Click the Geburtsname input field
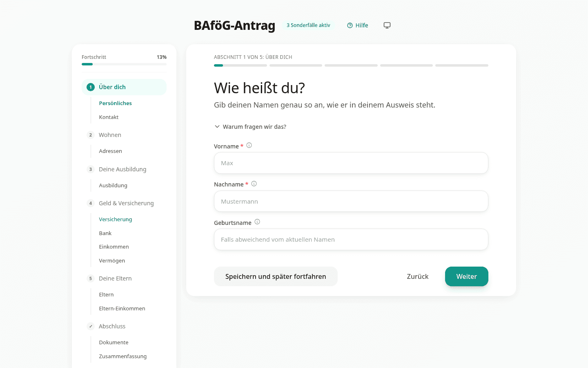588x368 pixels. pos(351,240)
